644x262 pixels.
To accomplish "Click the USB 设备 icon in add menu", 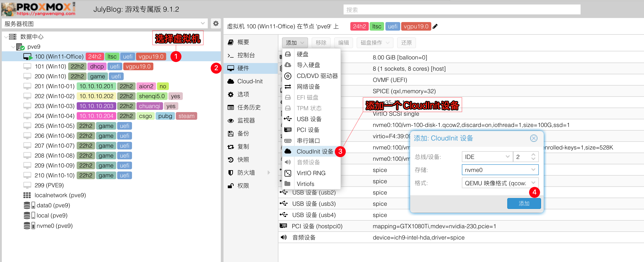I will [288, 119].
